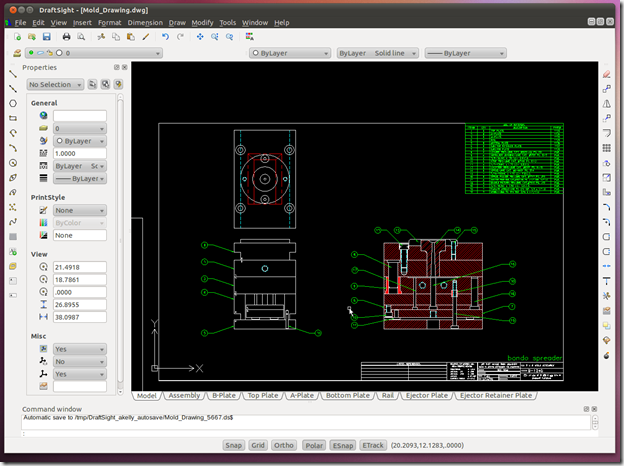Image resolution: width=624 pixels, height=466 pixels.
Task: Toggle Polar tracking button
Action: point(314,445)
